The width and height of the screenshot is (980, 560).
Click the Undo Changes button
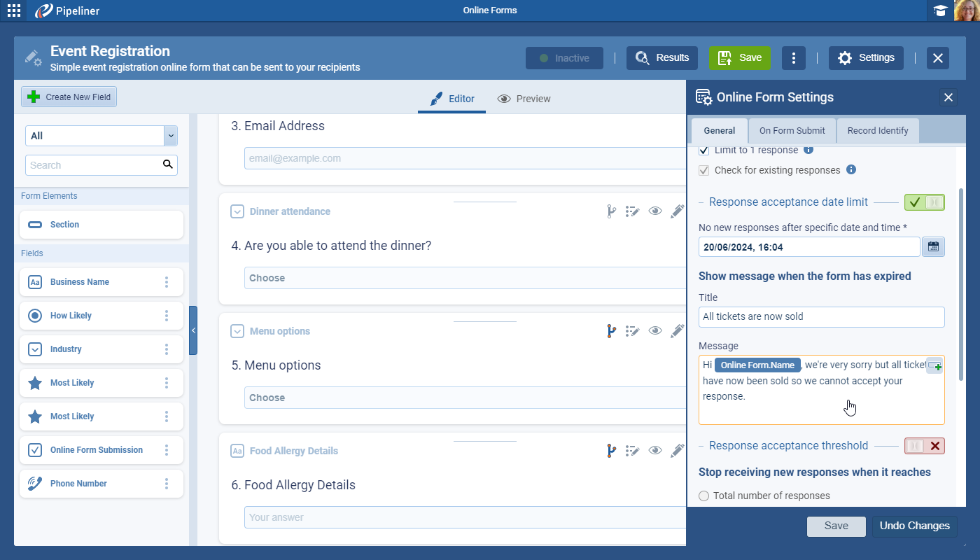pyautogui.click(x=914, y=526)
